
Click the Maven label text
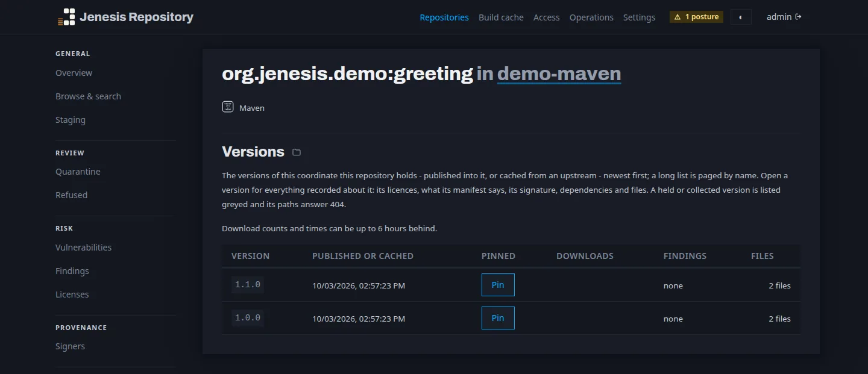(x=252, y=108)
